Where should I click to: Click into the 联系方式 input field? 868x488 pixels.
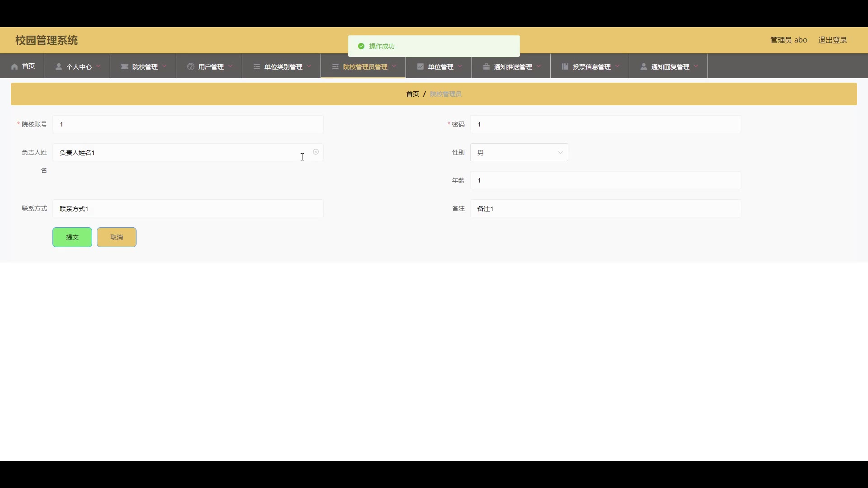point(188,208)
